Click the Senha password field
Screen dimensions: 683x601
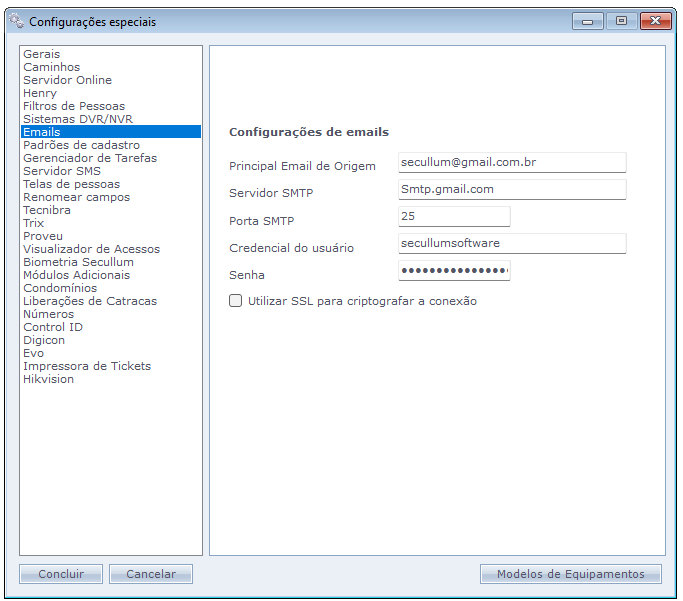453,271
